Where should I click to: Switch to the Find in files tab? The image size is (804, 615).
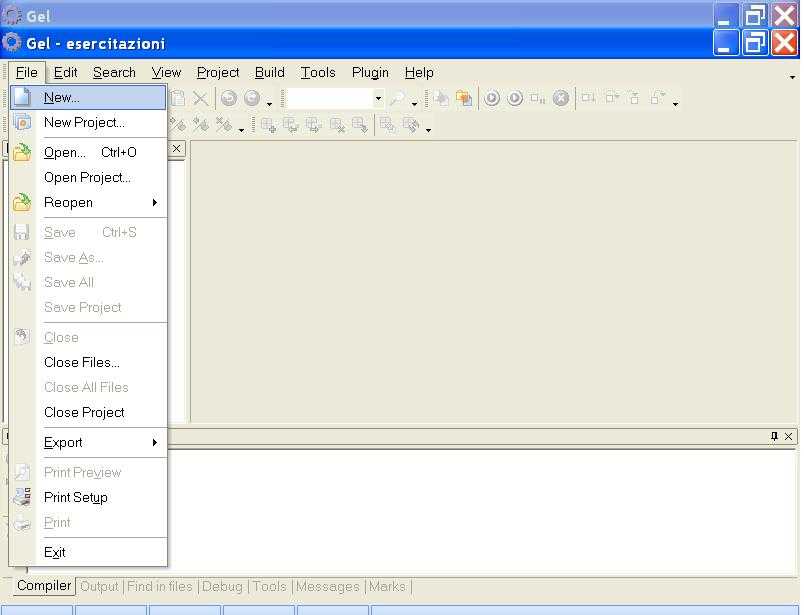click(x=160, y=587)
